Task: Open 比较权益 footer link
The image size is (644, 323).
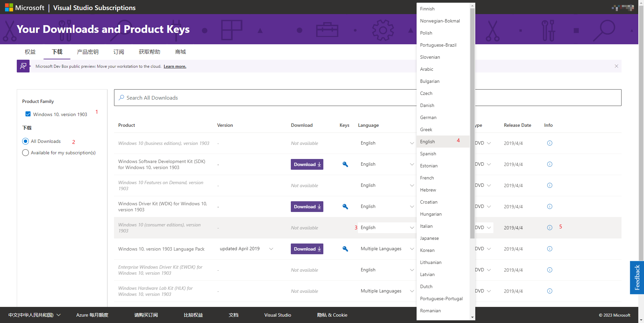Action: 193,315
